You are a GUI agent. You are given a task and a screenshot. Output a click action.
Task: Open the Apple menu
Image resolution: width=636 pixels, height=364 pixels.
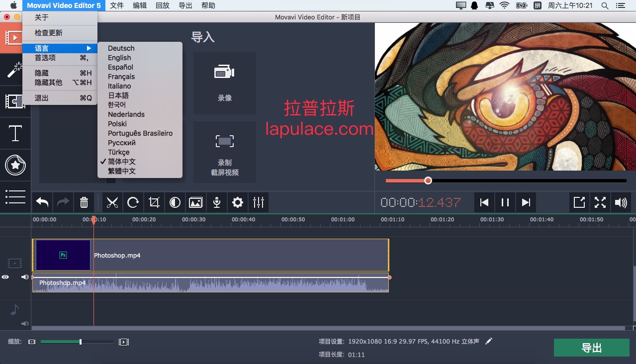coord(13,5)
